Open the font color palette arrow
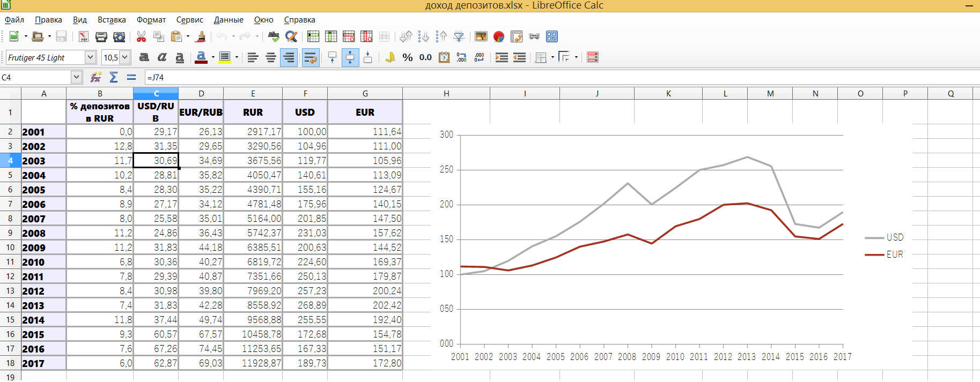Screen dimensions: 980x382 [x=213, y=57]
